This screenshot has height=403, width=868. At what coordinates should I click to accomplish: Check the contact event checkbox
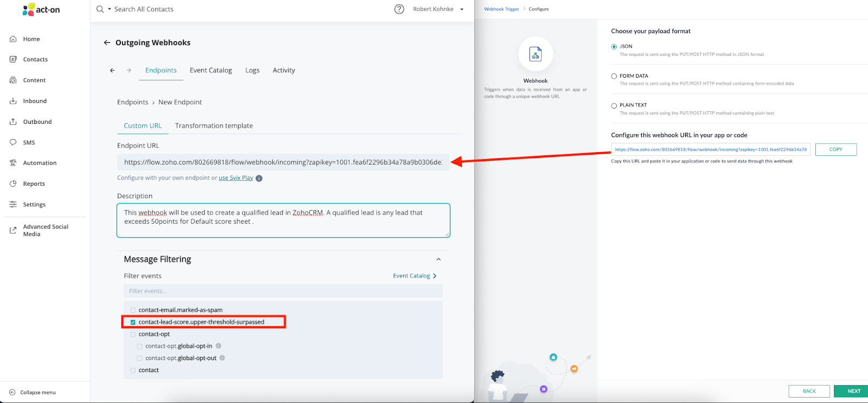(x=133, y=370)
